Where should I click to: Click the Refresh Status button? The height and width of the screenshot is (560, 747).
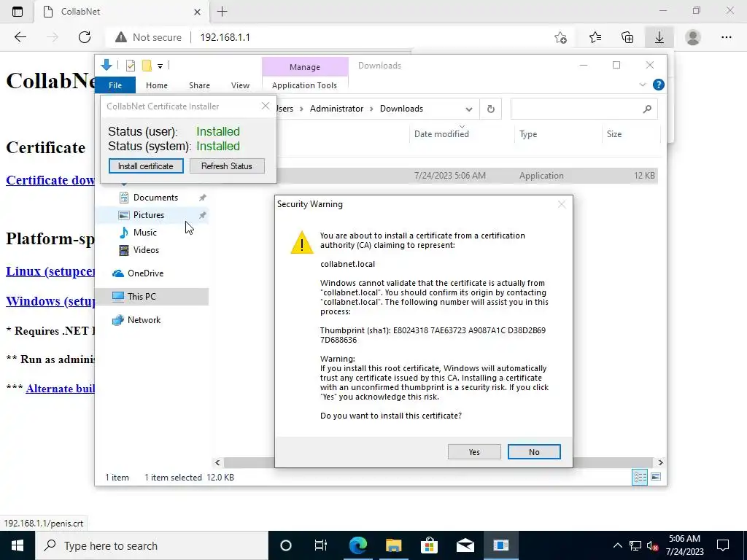tap(227, 166)
